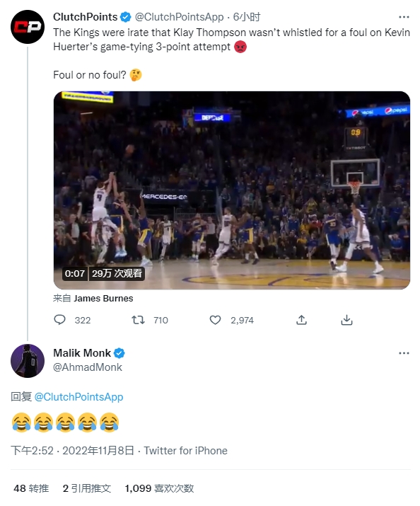Screen dimensions: 420x506
Task: View the 1,099 likes list
Action: click(159, 488)
